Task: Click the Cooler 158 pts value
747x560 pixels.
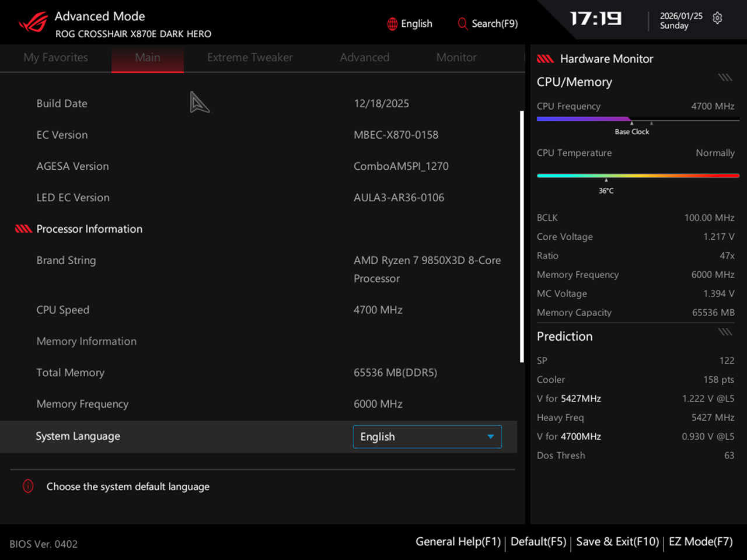Action: pyautogui.click(x=718, y=379)
